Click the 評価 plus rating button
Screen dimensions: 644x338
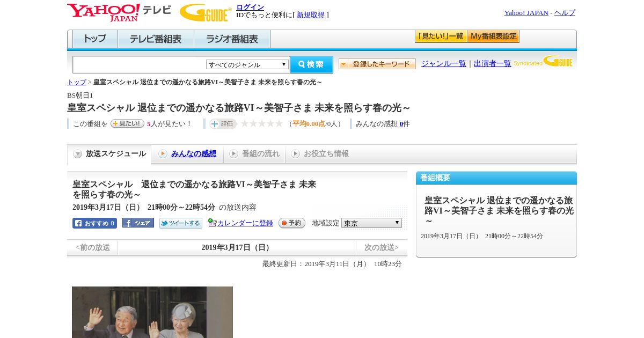tap(223, 124)
